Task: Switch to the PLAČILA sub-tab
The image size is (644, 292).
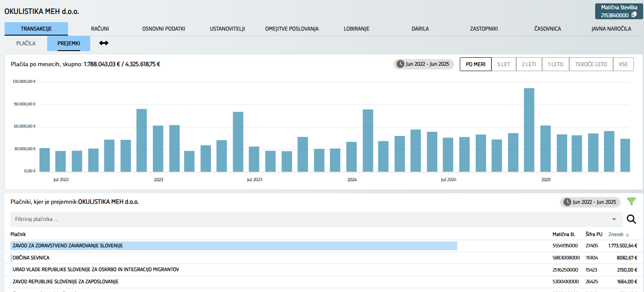Action: click(x=26, y=43)
